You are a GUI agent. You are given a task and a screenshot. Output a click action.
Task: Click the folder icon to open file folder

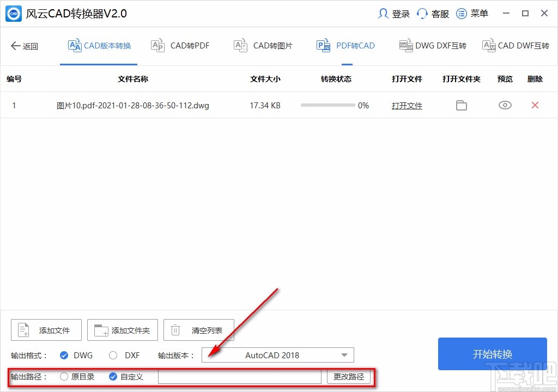pos(461,106)
